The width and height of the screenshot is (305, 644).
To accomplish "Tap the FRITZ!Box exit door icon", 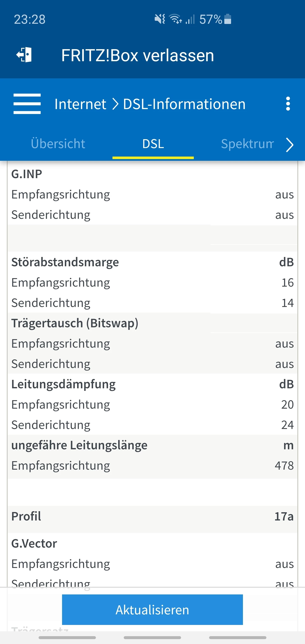I will tap(24, 55).
